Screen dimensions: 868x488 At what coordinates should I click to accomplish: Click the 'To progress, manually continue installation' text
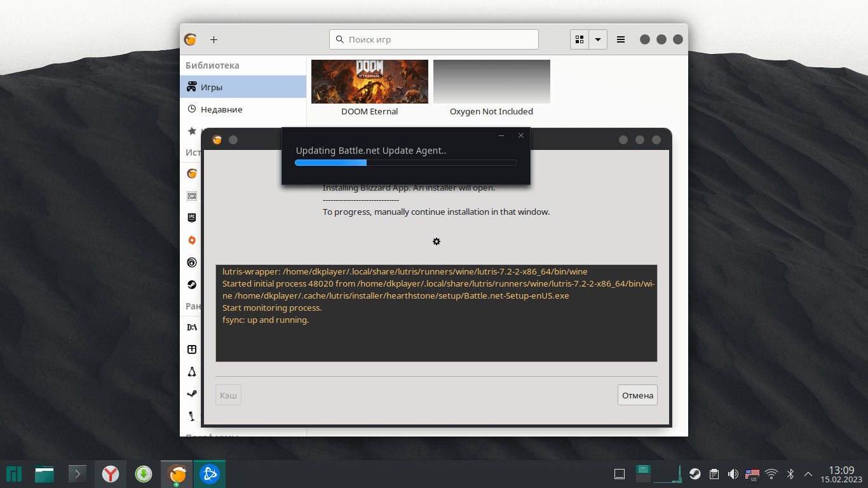437,212
